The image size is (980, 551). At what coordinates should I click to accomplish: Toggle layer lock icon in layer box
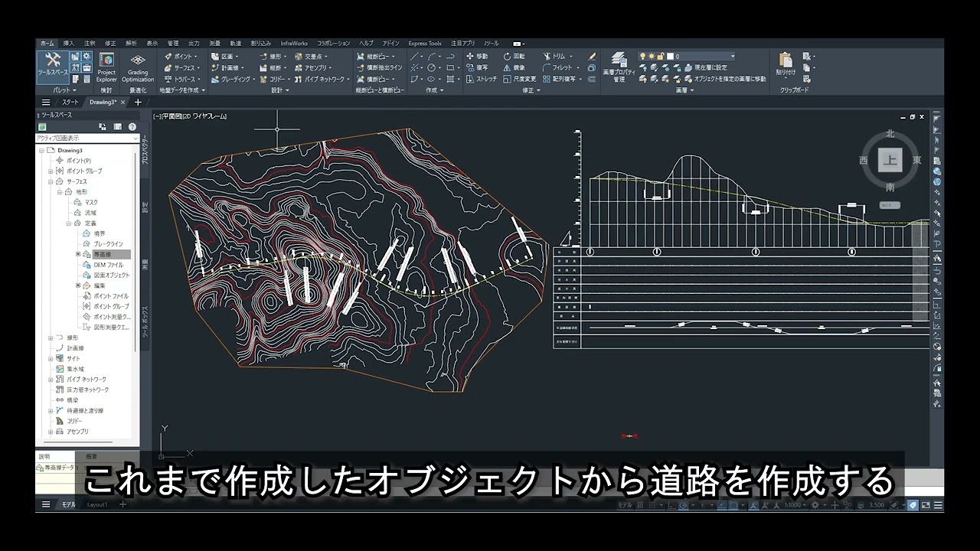[661, 57]
